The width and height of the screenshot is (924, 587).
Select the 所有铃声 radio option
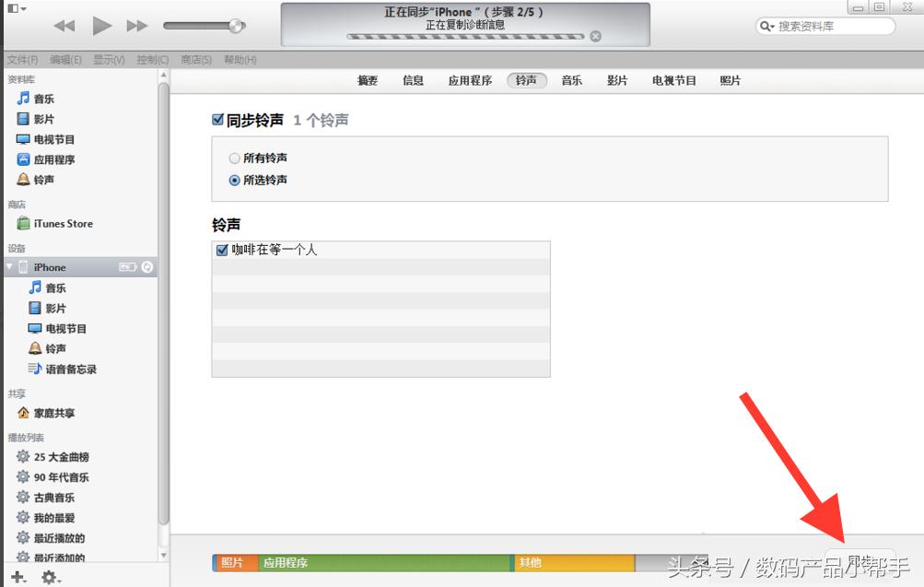point(235,158)
